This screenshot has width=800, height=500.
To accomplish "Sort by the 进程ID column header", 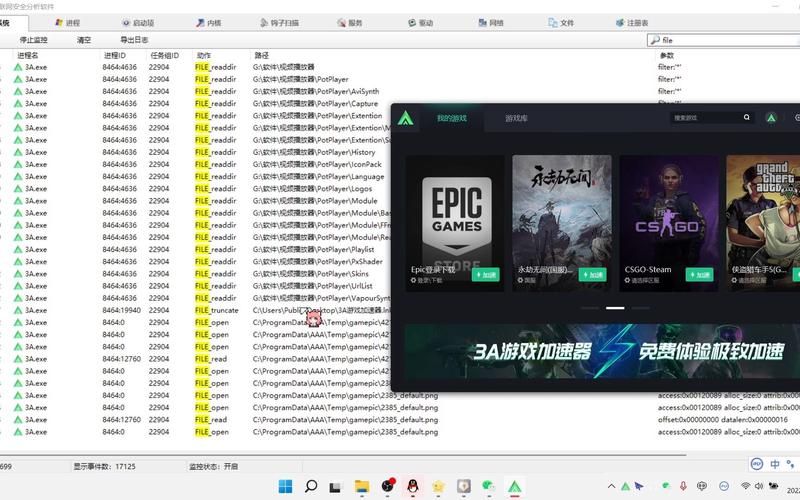I will point(115,55).
